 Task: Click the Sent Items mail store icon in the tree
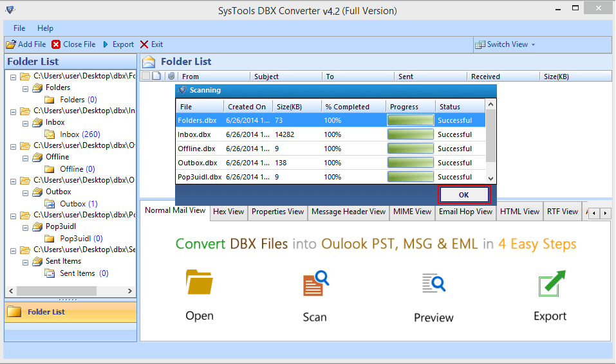[37, 261]
